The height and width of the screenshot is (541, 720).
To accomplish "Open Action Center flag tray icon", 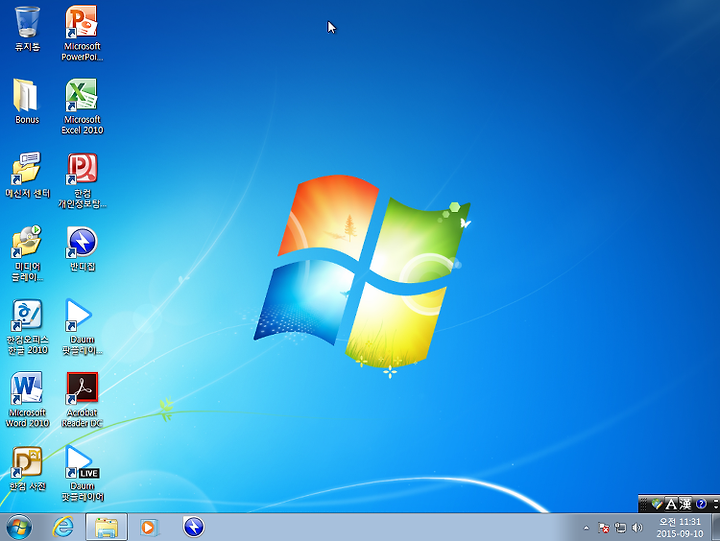I will click(603, 528).
